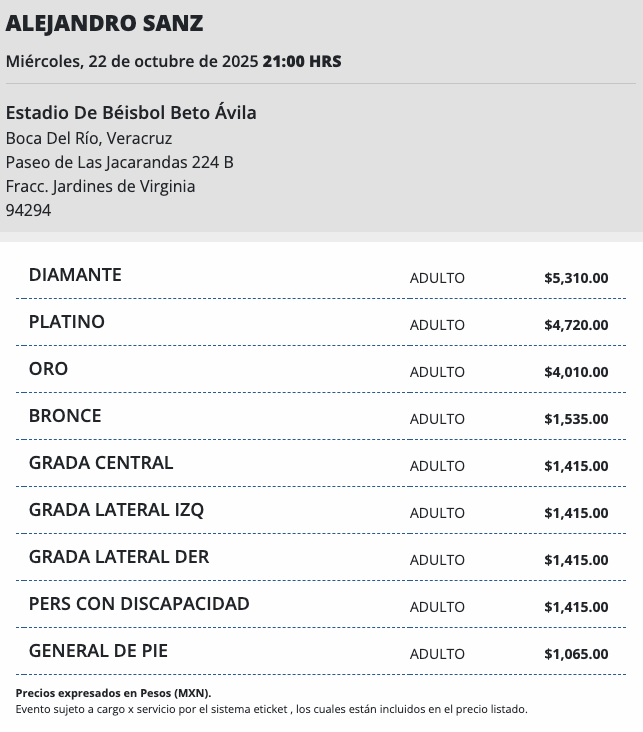The height and width of the screenshot is (732, 643).
Task: Click the Precios expresados en Pesos note
Action: tap(113, 693)
